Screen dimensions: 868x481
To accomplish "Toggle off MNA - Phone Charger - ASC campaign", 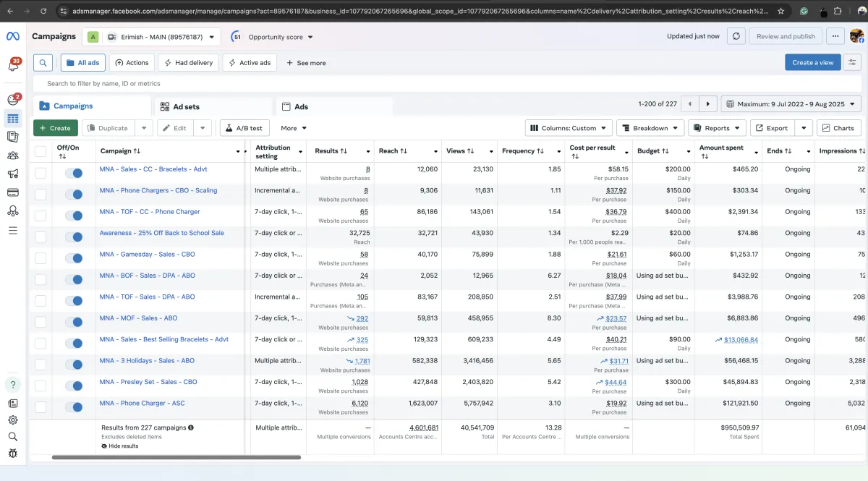I will (x=73, y=407).
